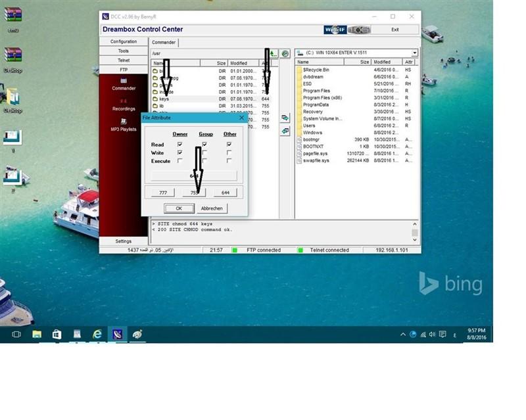Sort remote files by Size column
Screen dimensions: 526x420
[214, 63]
